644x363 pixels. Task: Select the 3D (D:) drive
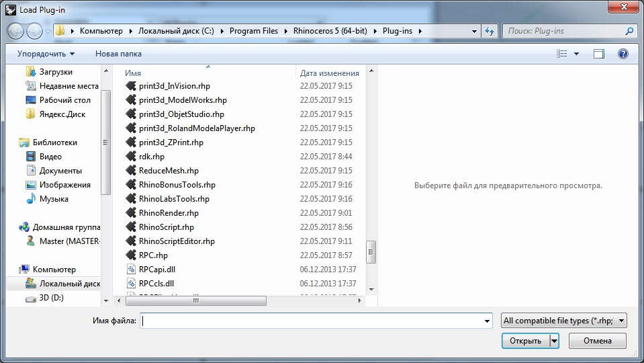[x=44, y=298]
